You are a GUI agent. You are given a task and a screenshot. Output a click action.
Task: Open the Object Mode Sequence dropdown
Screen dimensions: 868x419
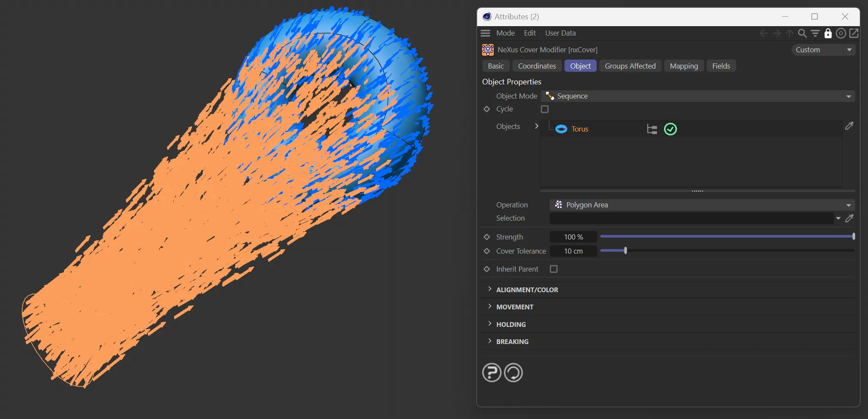click(x=697, y=96)
